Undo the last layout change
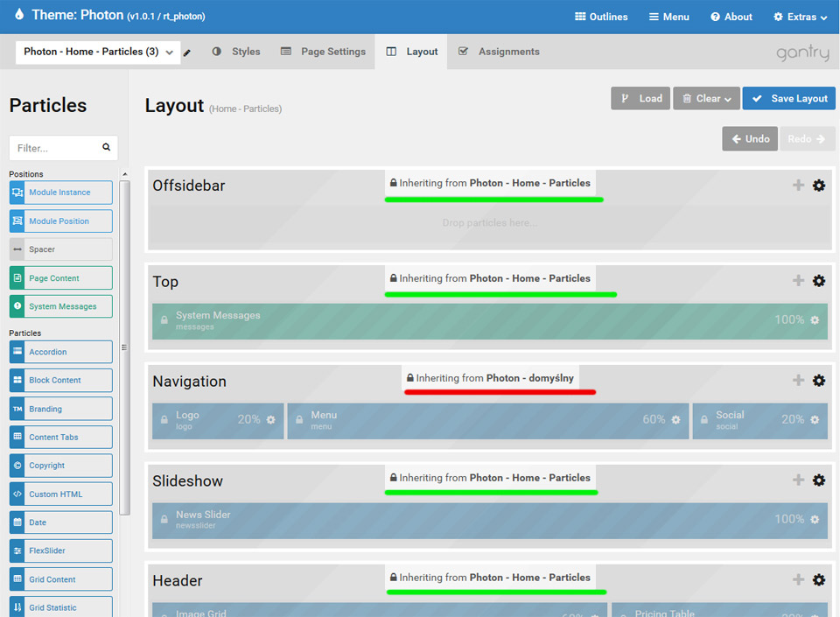This screenshot has width=840, height=617. (x=750, y=139)
